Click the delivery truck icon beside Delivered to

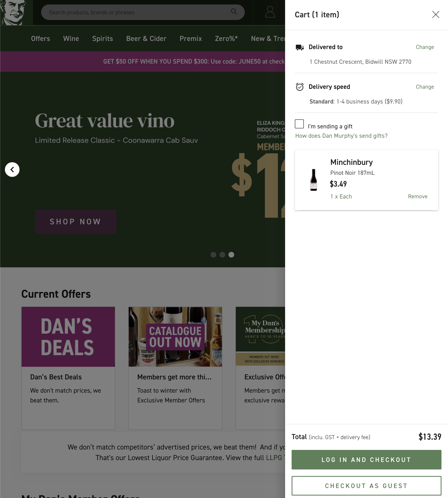300,47
